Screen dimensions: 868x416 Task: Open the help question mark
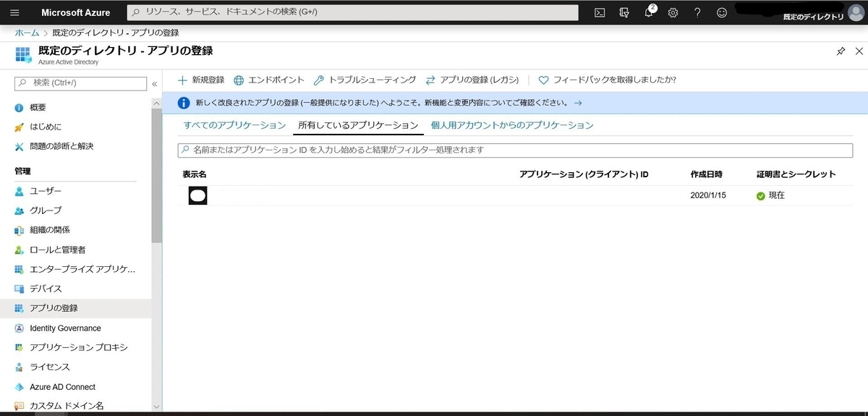click(697, 12)
